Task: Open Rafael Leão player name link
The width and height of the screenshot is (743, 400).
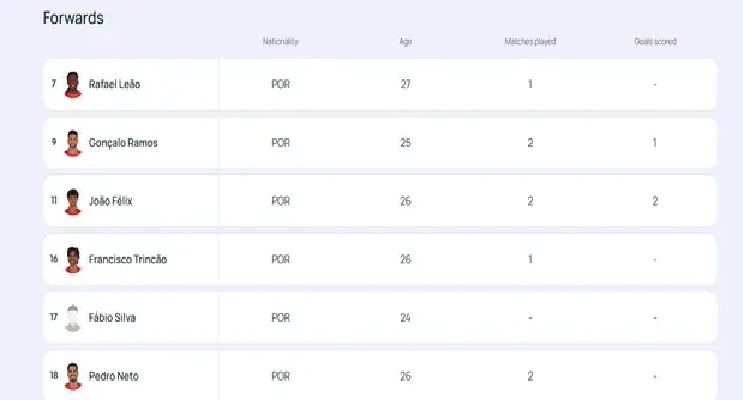Action: tap(114, 84)
